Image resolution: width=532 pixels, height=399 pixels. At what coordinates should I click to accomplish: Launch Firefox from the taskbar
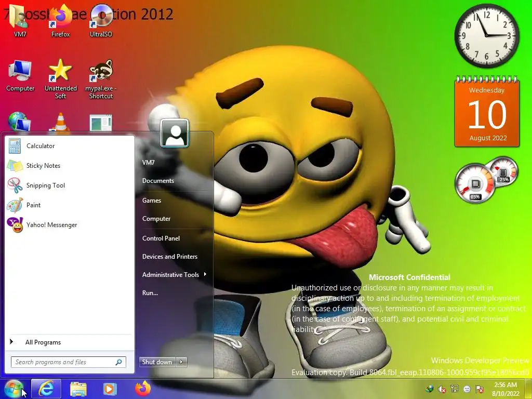(x=143, y=389)
